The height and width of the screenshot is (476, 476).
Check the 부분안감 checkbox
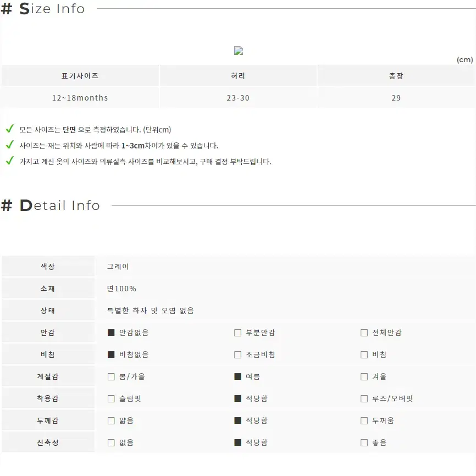pyautogui.click(x=237, y=333)
